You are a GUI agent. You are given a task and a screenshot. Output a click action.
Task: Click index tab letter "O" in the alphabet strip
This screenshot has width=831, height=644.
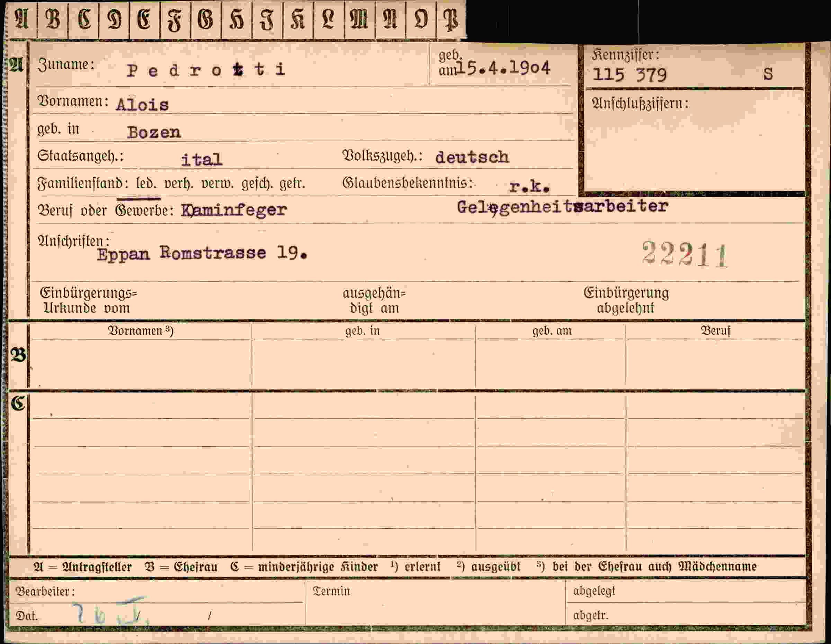click(x=421, y=19)
